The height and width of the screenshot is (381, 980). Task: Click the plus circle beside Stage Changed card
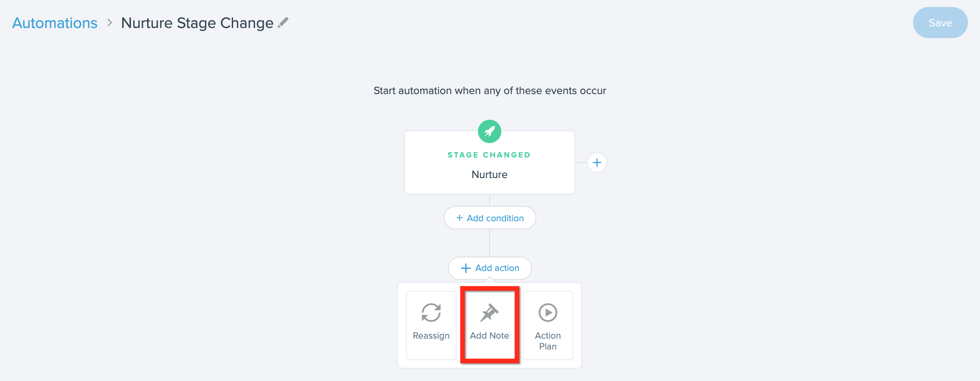click(x=597, y=163)
